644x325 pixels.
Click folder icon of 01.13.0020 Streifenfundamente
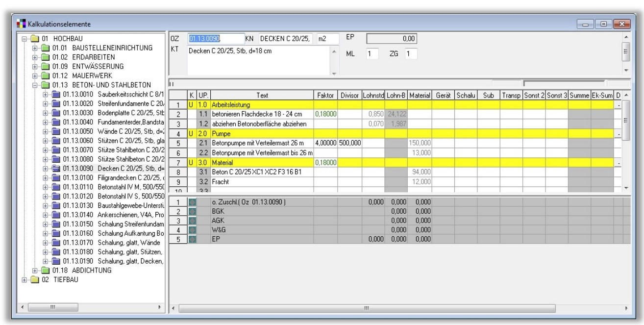(x=55, y=103)
